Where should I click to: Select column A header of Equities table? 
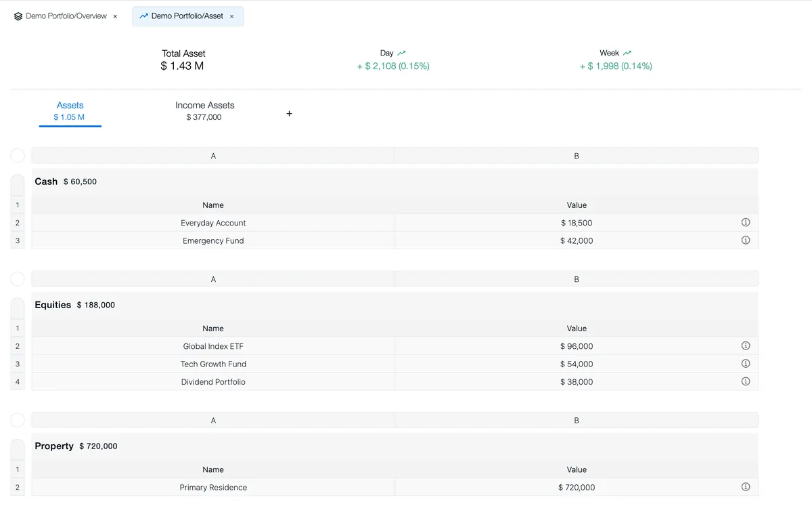pos(213,279)
